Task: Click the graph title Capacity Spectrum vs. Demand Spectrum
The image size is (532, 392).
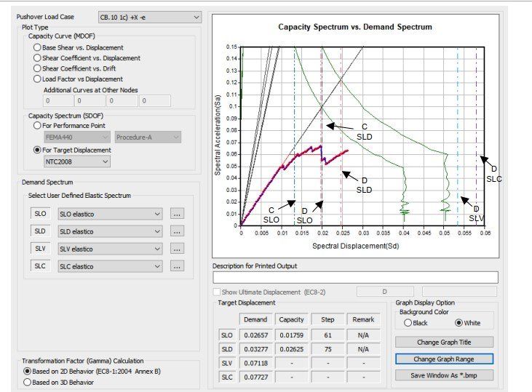Action: click(x=355, y=27)
